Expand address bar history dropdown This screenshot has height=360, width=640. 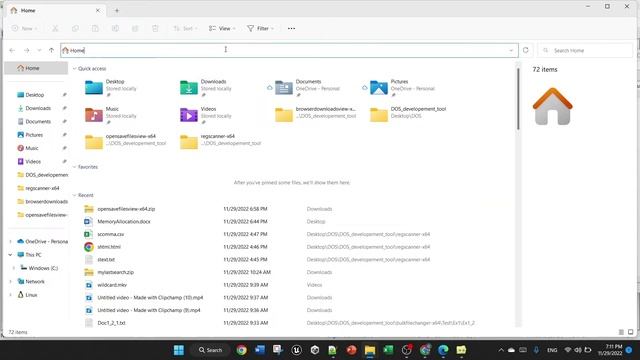pyautogui.click(x=511, y=50)
